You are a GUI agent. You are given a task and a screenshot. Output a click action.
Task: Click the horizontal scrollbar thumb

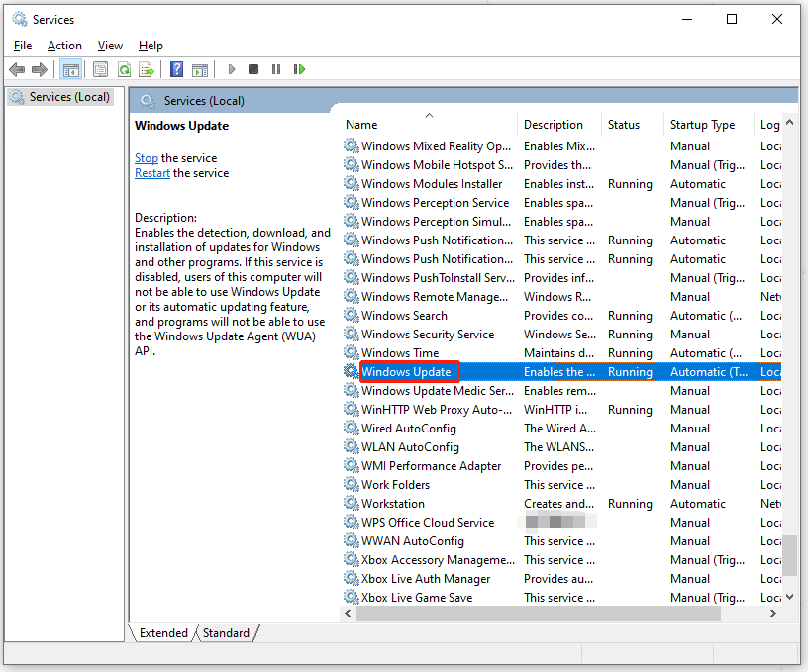coord(538,613)
